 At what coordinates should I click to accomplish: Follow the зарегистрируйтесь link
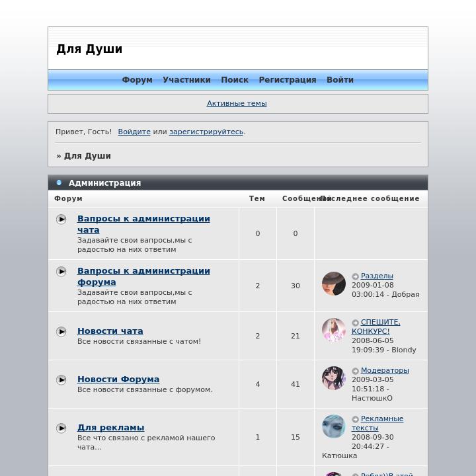click(206, 132)
